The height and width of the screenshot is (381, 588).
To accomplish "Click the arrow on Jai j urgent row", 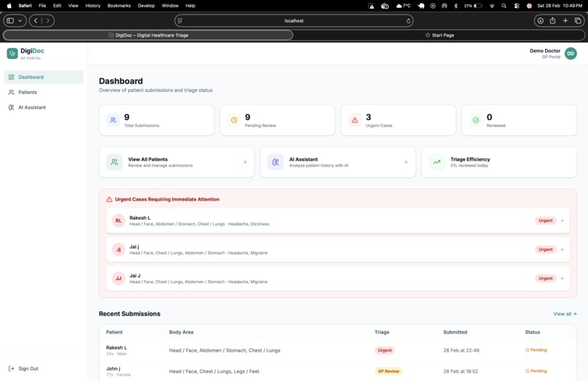I will coord(562,250).
